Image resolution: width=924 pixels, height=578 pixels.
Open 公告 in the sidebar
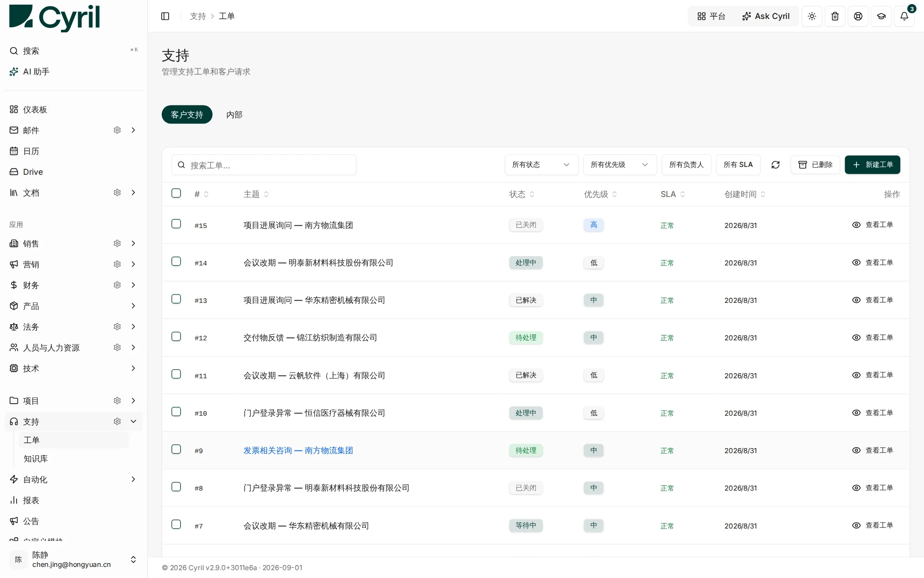74,521
